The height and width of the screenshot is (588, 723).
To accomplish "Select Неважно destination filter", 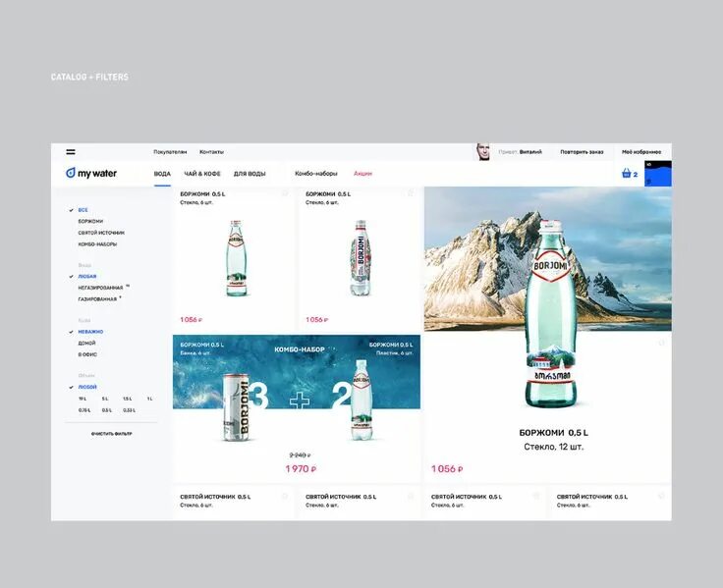I will point(90,332).
